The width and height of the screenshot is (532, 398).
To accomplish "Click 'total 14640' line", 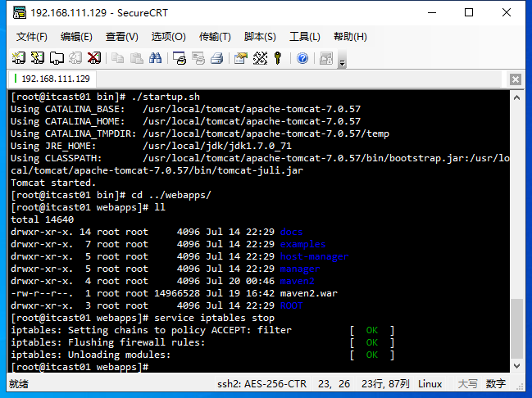I will coord(42,219).
